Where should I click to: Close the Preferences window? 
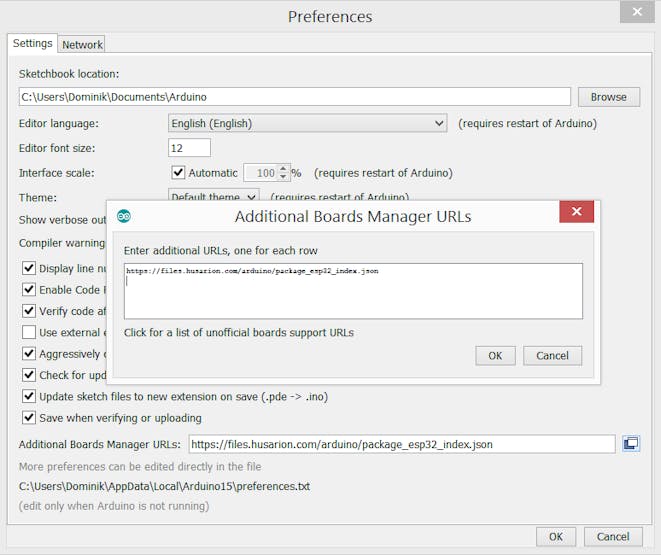tap(637, 12)
